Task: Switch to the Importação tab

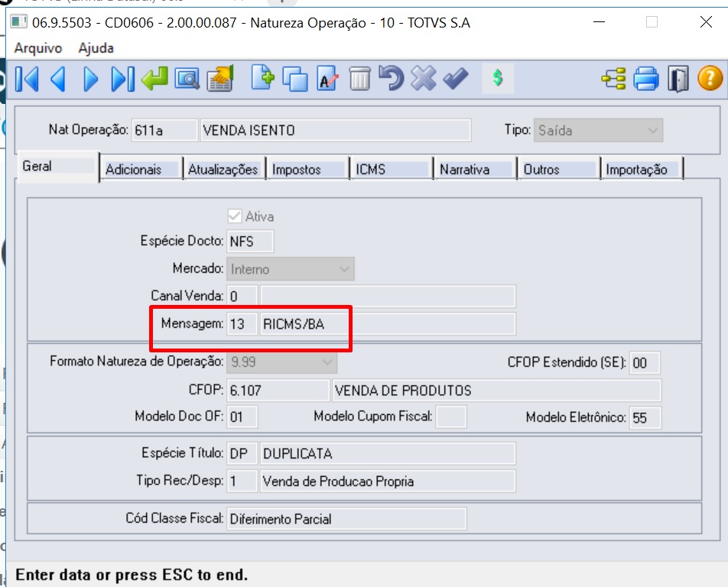Action: coord(642,170)
